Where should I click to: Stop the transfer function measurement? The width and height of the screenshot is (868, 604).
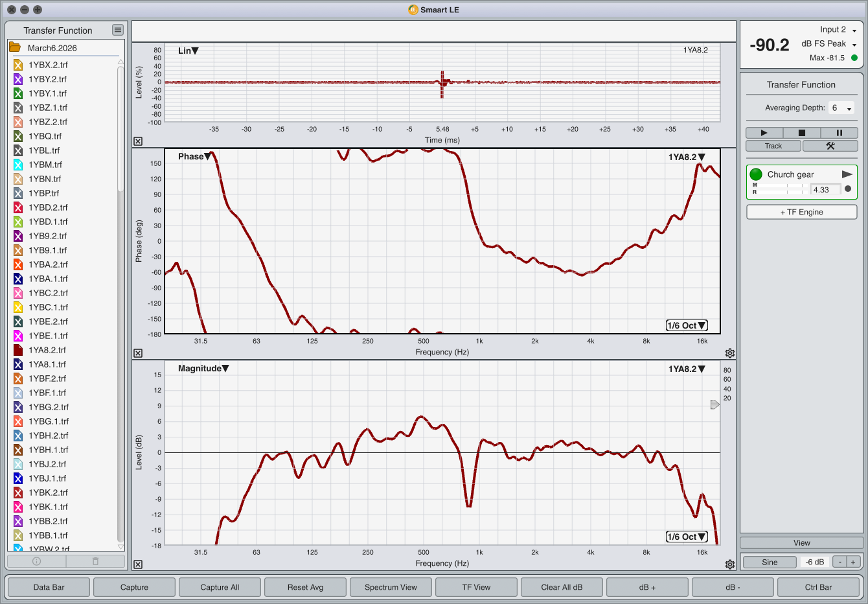coord(801,132)
